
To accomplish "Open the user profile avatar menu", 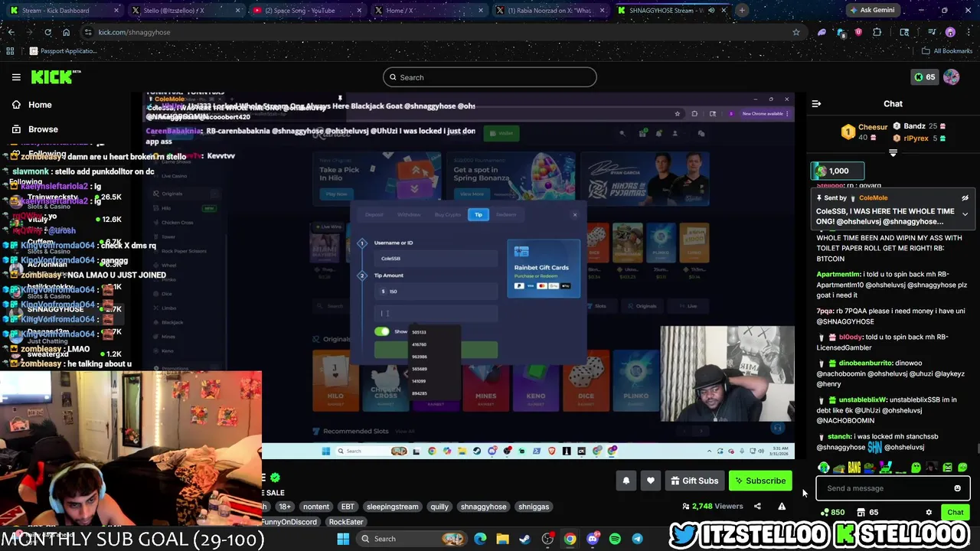I will 952,77.
